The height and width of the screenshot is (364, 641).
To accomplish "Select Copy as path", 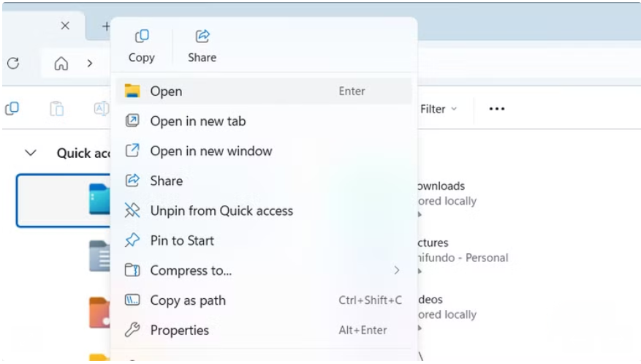I will pyautogui.click(x=264, y=300).
